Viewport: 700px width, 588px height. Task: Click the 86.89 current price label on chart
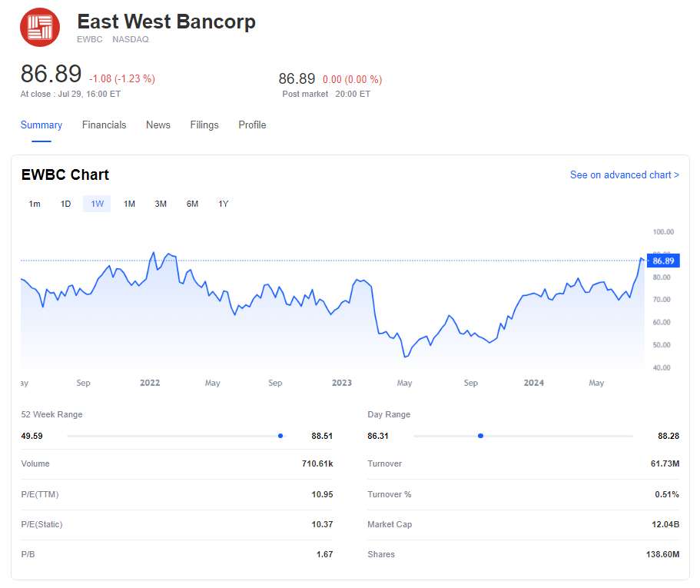662,261
